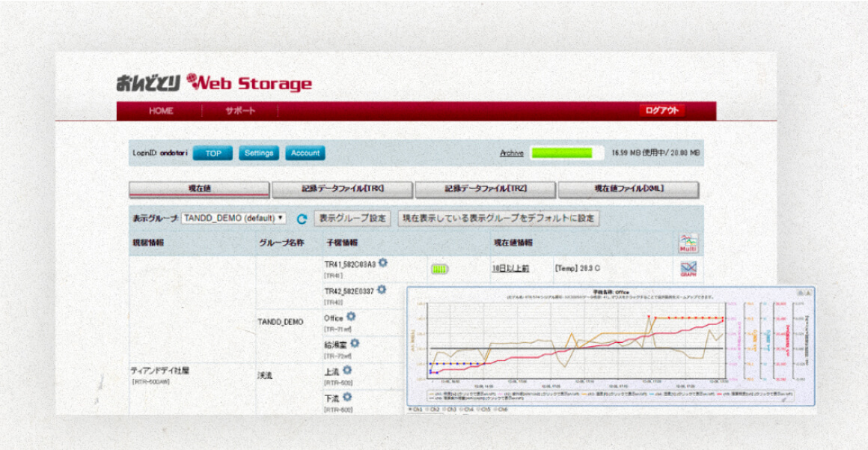Click the refresh icon beside display group

click(302, 219)
